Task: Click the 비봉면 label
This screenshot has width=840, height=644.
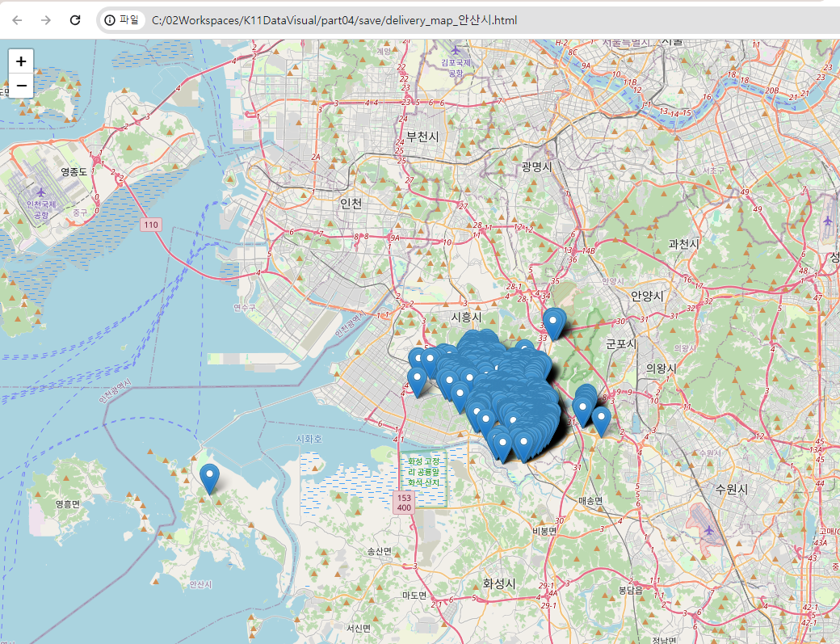Action: 544,531
